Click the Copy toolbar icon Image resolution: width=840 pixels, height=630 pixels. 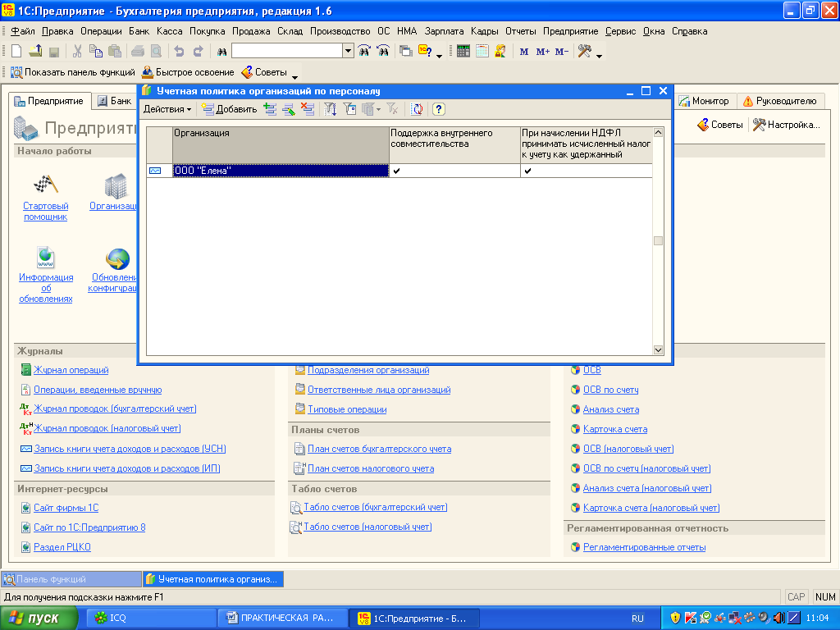point(96,52)
